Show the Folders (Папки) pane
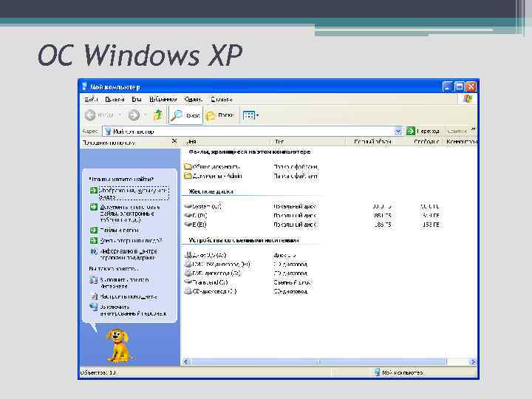532x399 pixels. 220,115
